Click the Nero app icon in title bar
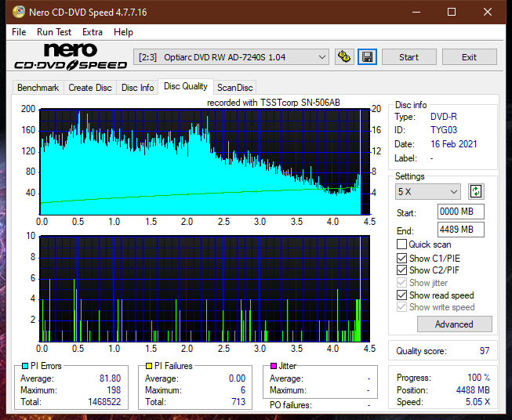Image resolution: width=512 pixels, height=420 pixels. tap(19, 12)
